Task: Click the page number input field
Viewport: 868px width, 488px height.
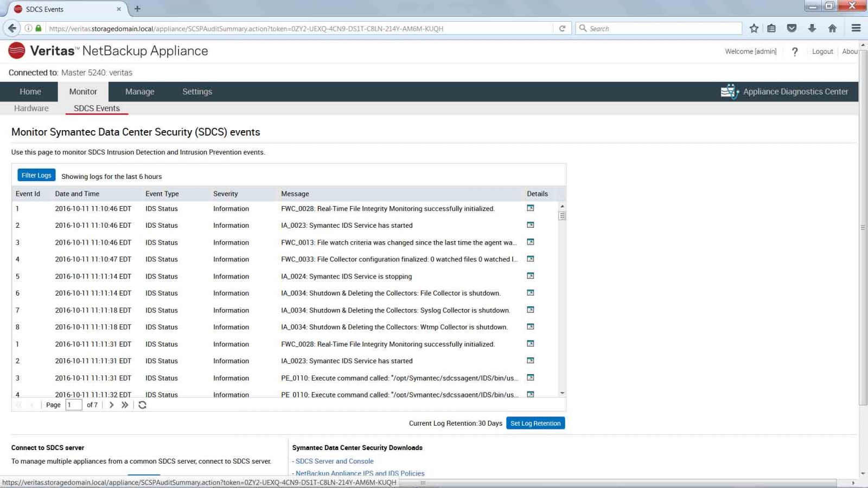Action: [73, 404]
